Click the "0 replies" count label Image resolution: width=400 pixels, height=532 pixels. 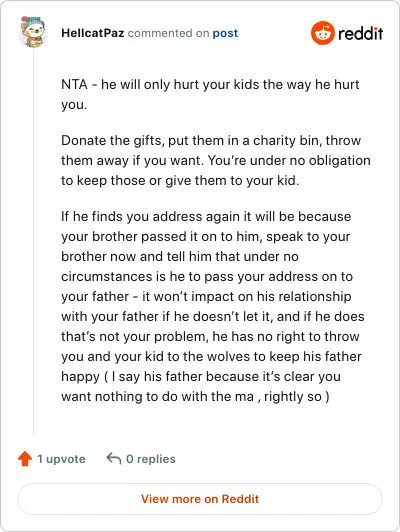coord(151,459)
